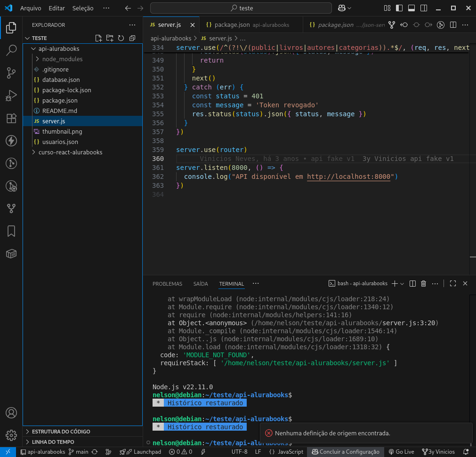Toggle primary side bar visibility
Viewport: 476px width, 457px height.
click(399, 8)
